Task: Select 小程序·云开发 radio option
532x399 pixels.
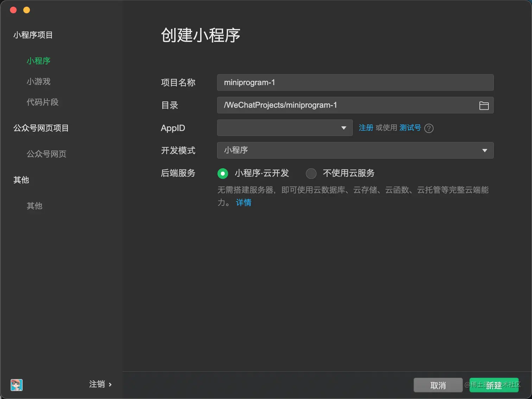Action: (223, 173)
